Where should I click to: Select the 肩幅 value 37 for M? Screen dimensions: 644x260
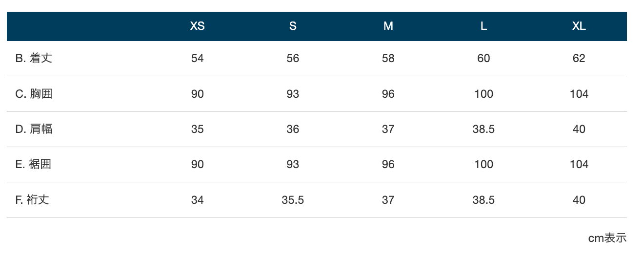[388, 129]
